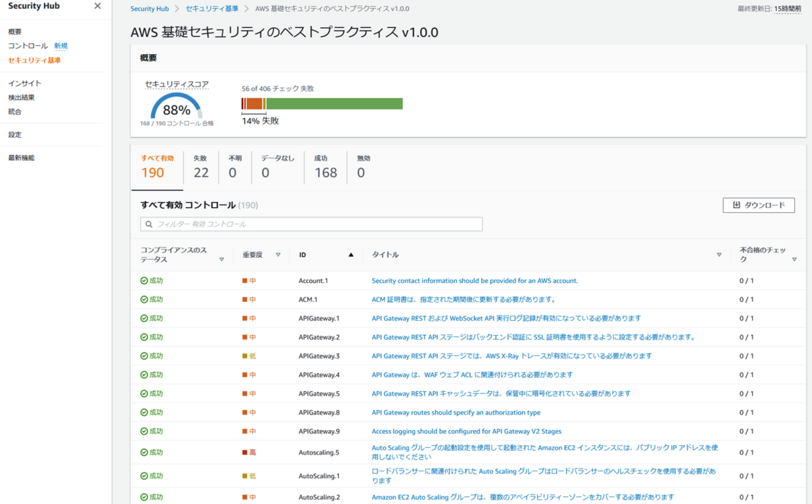Click the 成功 check icon in APIGateway.1 row
The height and width of the screenshot is (504, 812).
pos(144,318)
